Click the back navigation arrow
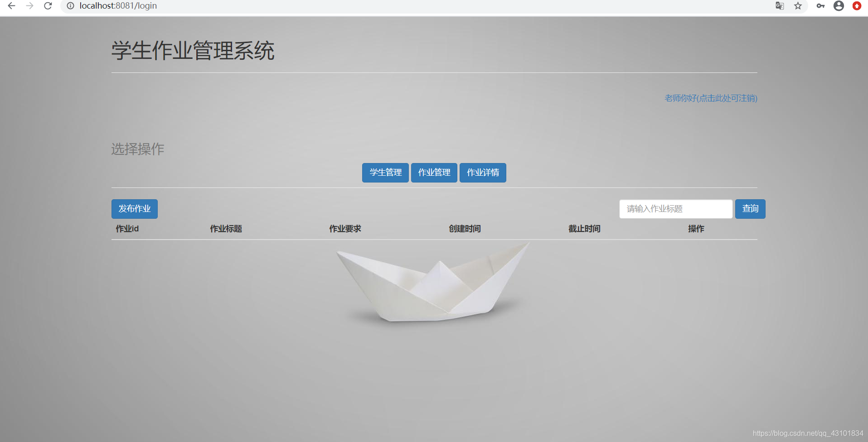Viewport: 868px width, 442px height. tap(11, 6)
